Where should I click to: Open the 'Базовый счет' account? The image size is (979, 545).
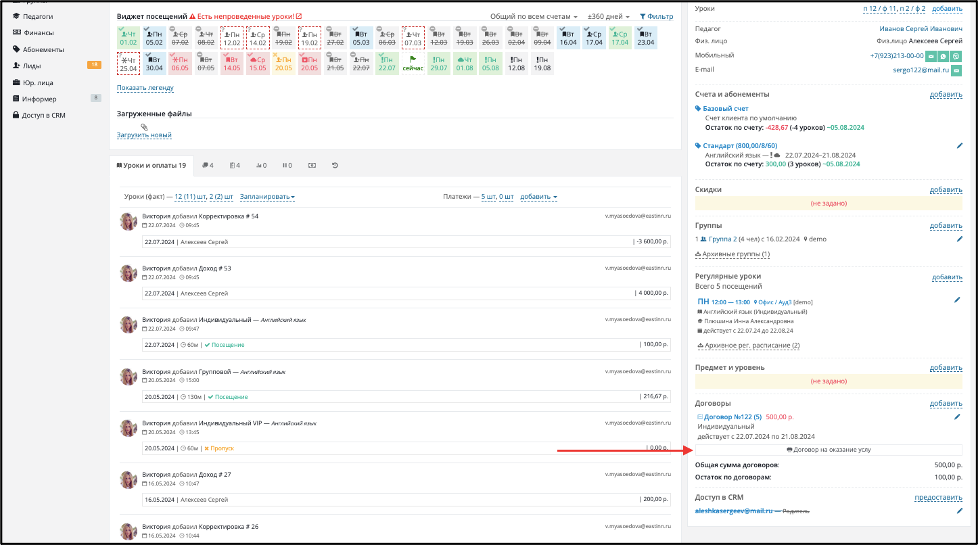[x=725, y=109]
